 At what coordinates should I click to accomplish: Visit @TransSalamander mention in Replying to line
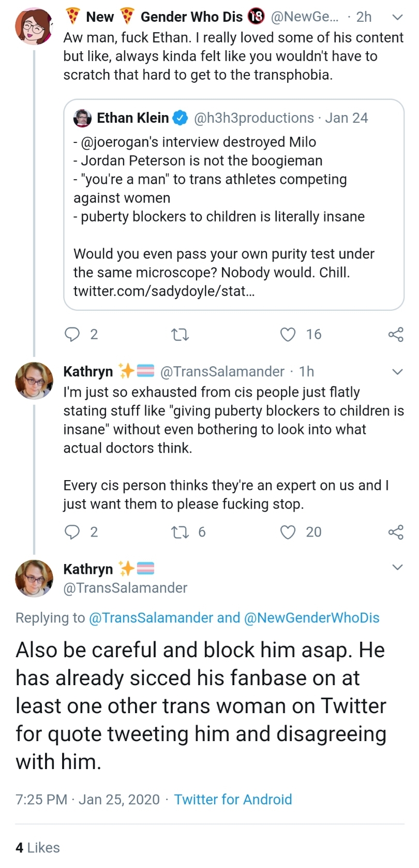pos(151,617)
